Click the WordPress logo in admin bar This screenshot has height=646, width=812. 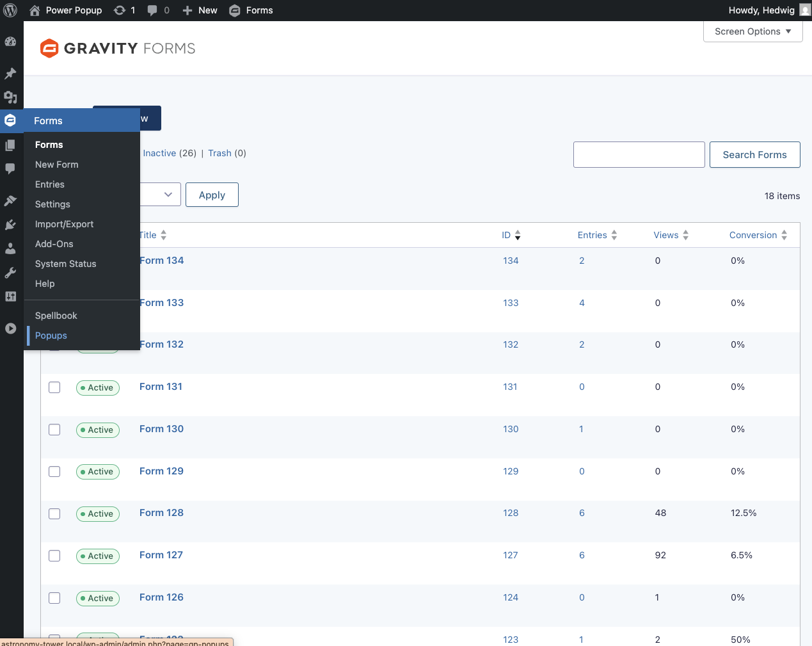coord(10,10)
